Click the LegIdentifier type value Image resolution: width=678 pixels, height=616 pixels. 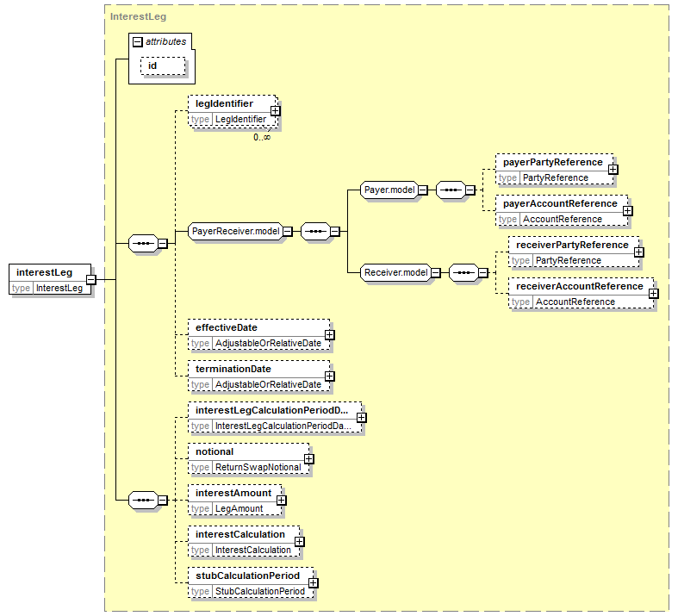pos(241,119)
